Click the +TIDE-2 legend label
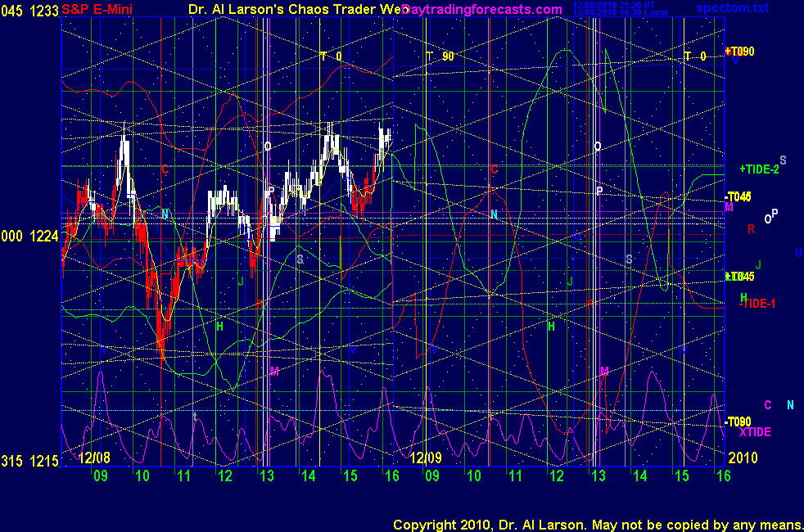This screenshot has height=532, width=804. pos(759,169)
